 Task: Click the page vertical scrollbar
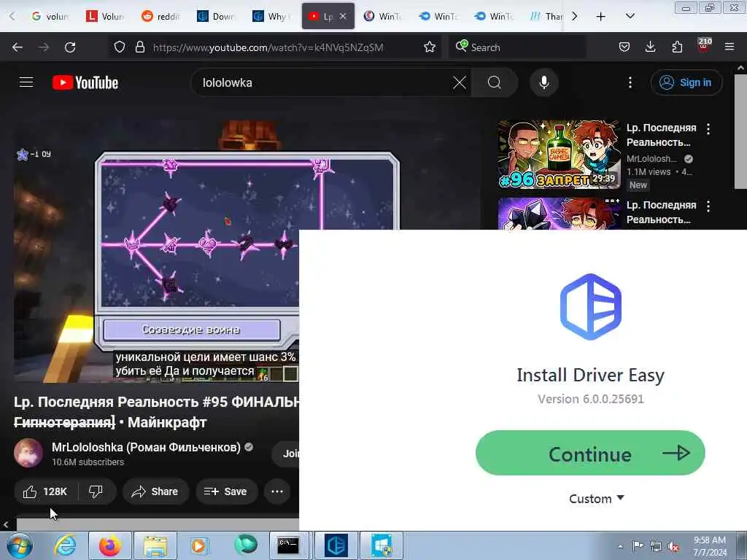click(740, 131)
